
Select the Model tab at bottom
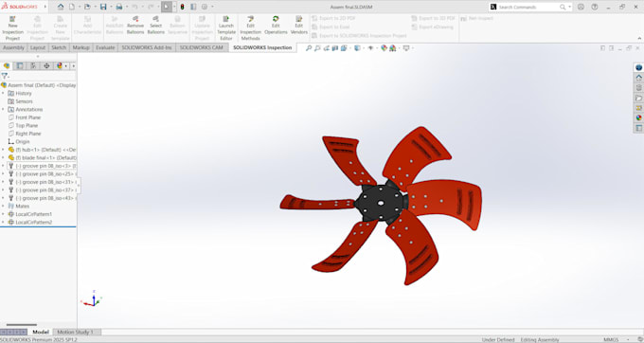[41, 332]
